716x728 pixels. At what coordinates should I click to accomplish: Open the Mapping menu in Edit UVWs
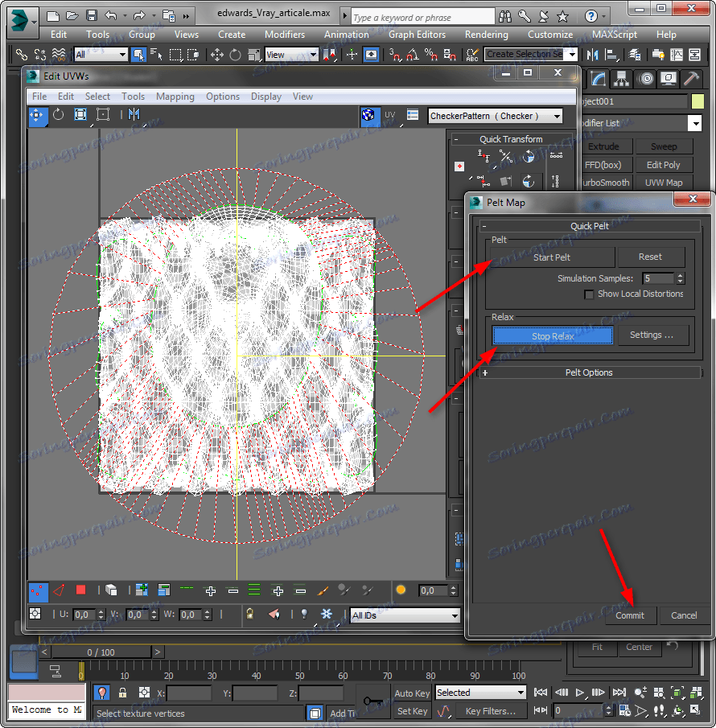175,97
